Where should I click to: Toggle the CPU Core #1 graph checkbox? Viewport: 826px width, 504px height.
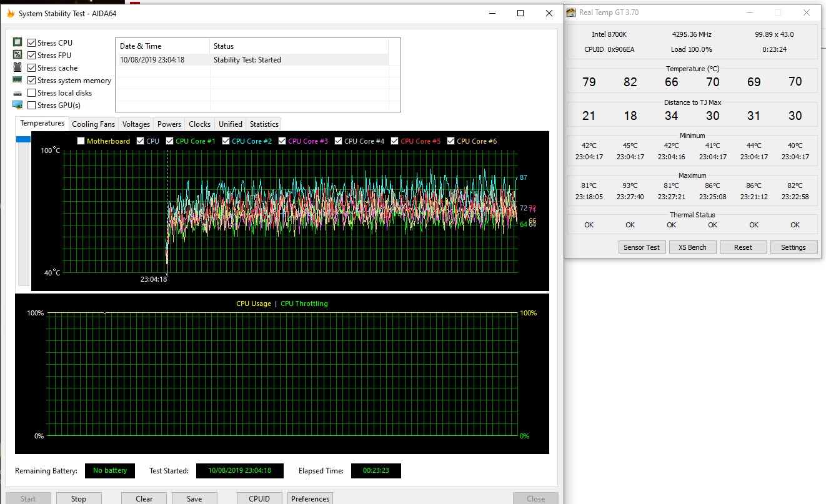(169, 141)
